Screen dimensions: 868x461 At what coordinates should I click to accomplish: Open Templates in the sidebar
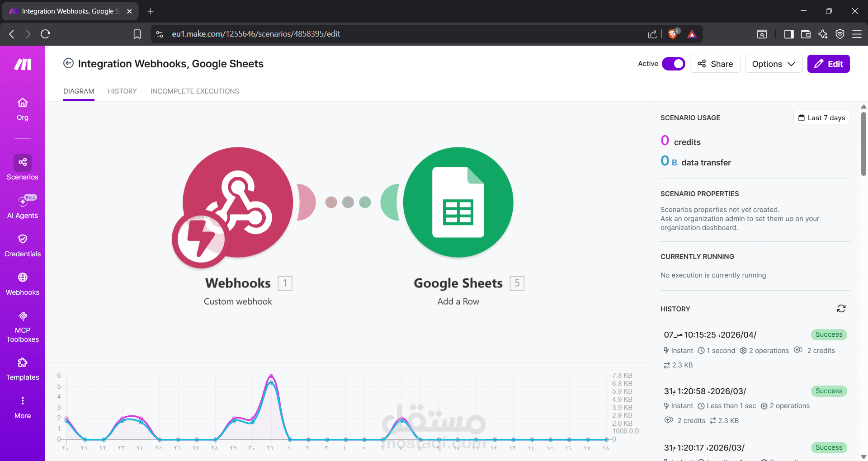pyautogui.click(x=23, y=369)
